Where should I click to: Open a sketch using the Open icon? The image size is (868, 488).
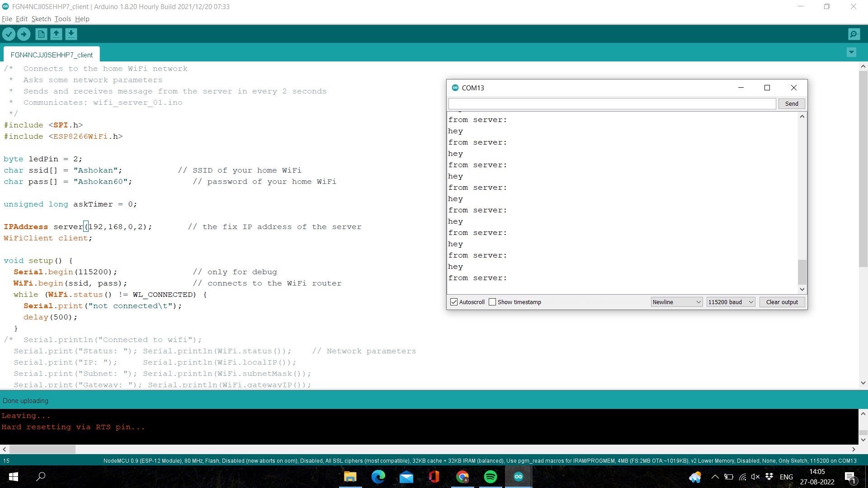(x=56, y=34)
